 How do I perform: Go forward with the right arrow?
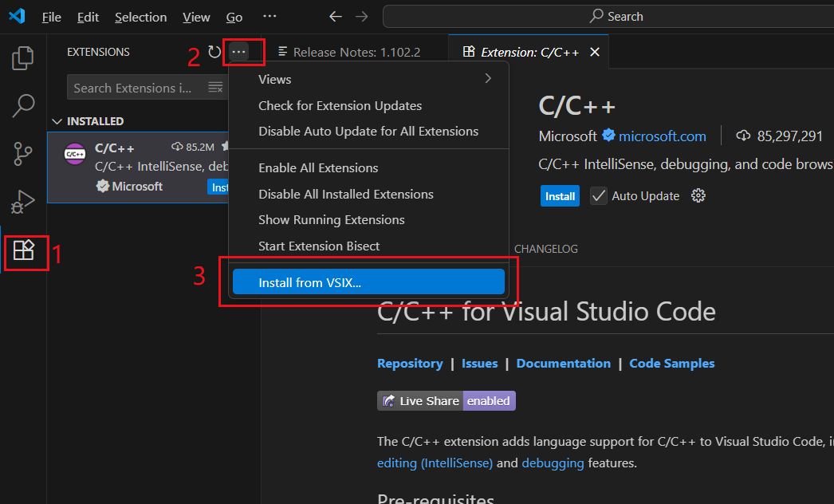[x=362, y=17]
